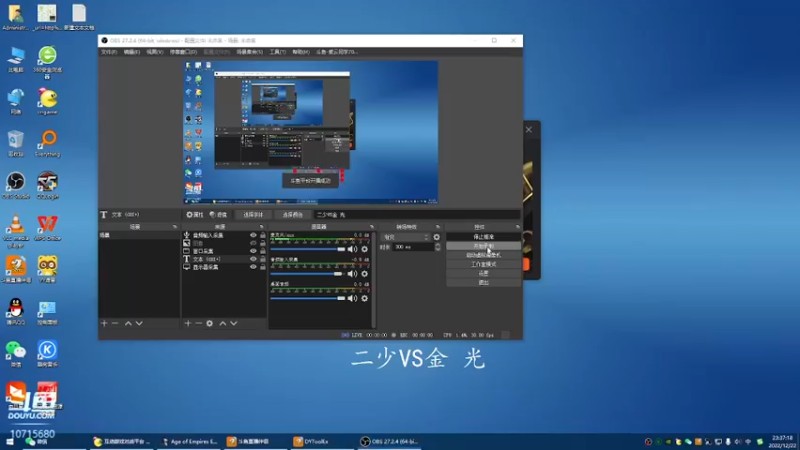Click the Studio Mode button
This screenshot has height=450, width=800.
pos(484,265)
